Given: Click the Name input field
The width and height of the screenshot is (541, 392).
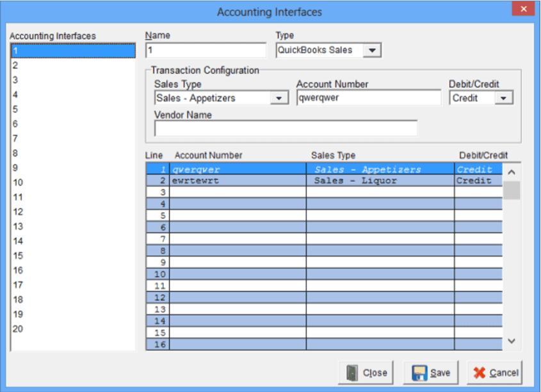Looking at the screenshot, I should coord(205,50).
